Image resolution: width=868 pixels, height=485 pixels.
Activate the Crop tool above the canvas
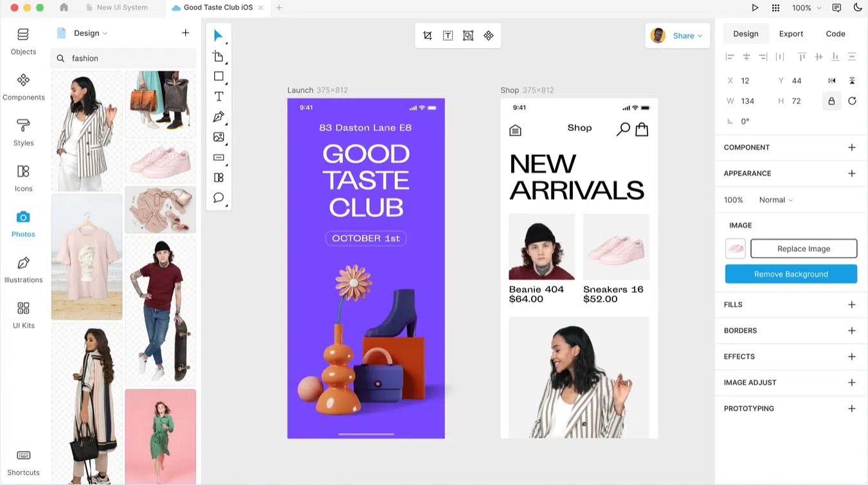click(x=428, y=35)
